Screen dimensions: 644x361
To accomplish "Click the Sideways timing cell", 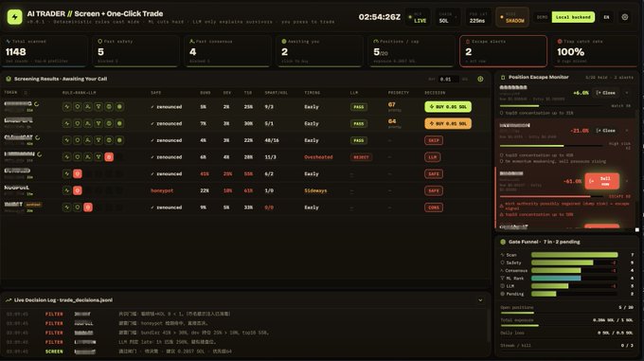I will click(x=315, y=190).
